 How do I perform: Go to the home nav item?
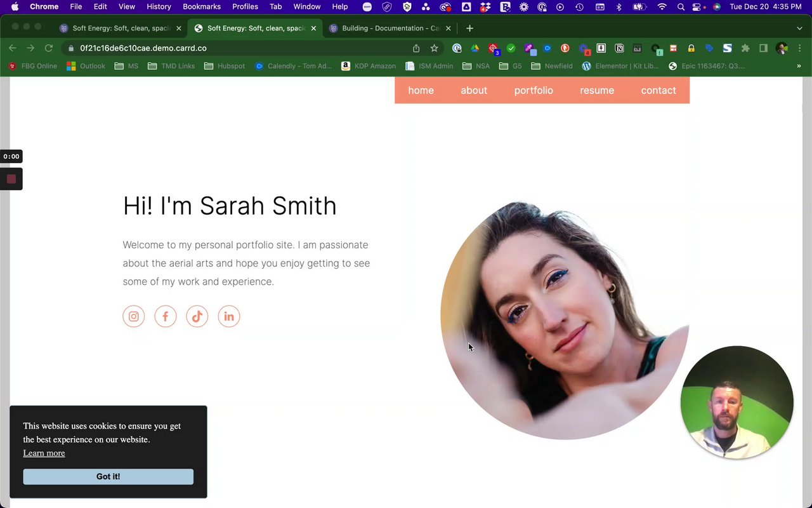[421, 90]
